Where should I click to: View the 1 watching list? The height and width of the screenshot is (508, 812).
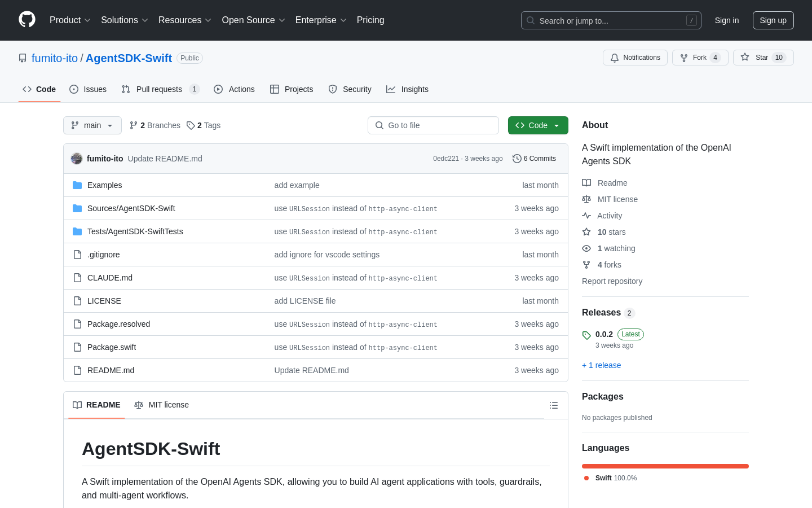pos(608,248)
